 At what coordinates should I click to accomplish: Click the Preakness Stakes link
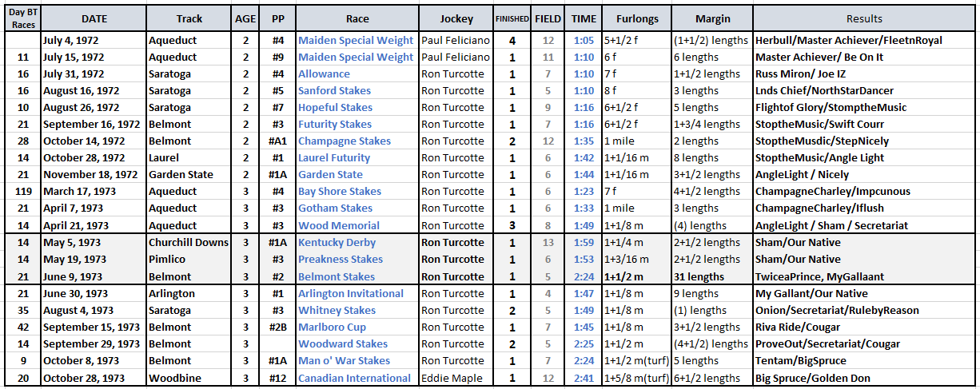pyautogui.click(x=340, y=259)
